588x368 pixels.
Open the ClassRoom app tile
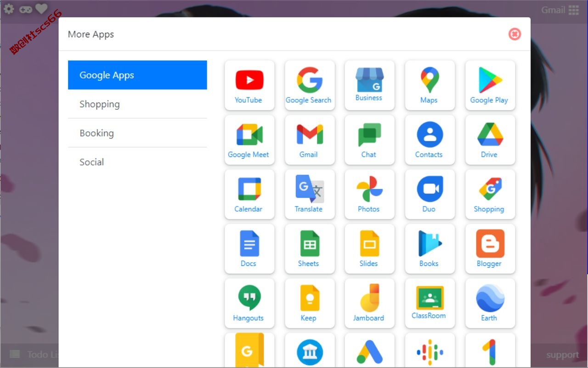(x=430, y=303)
